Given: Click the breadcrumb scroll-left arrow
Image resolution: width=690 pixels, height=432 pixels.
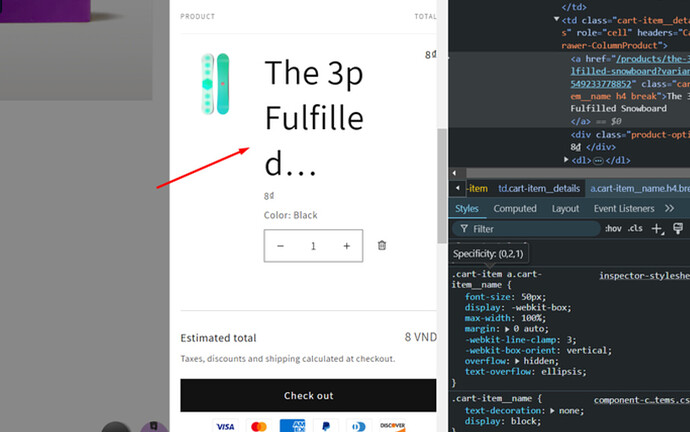Looking at the screenshot, I should pos(458,188).
